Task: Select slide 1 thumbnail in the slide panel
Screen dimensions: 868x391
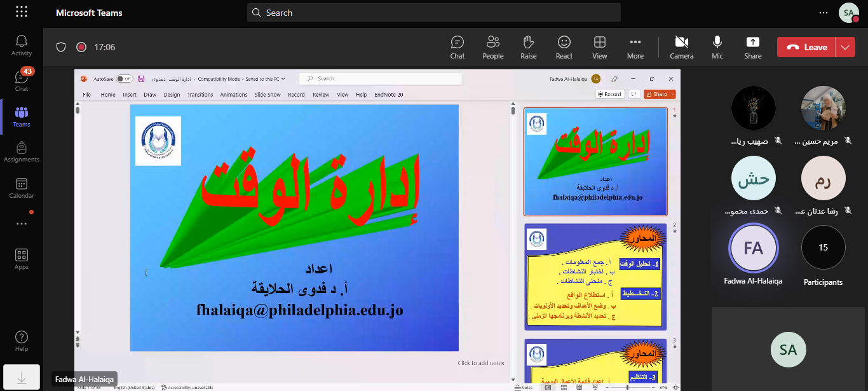Action: pyautogui.click(x=595, y=161)
